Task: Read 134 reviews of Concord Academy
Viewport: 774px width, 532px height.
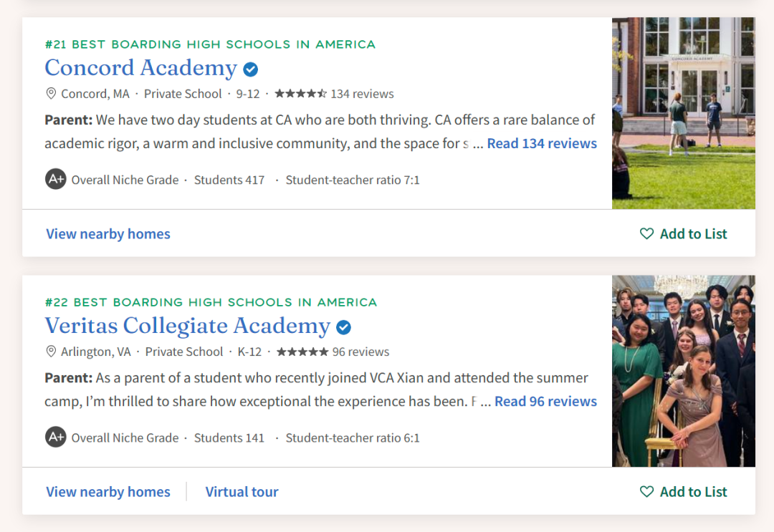Action: [542, 143]
